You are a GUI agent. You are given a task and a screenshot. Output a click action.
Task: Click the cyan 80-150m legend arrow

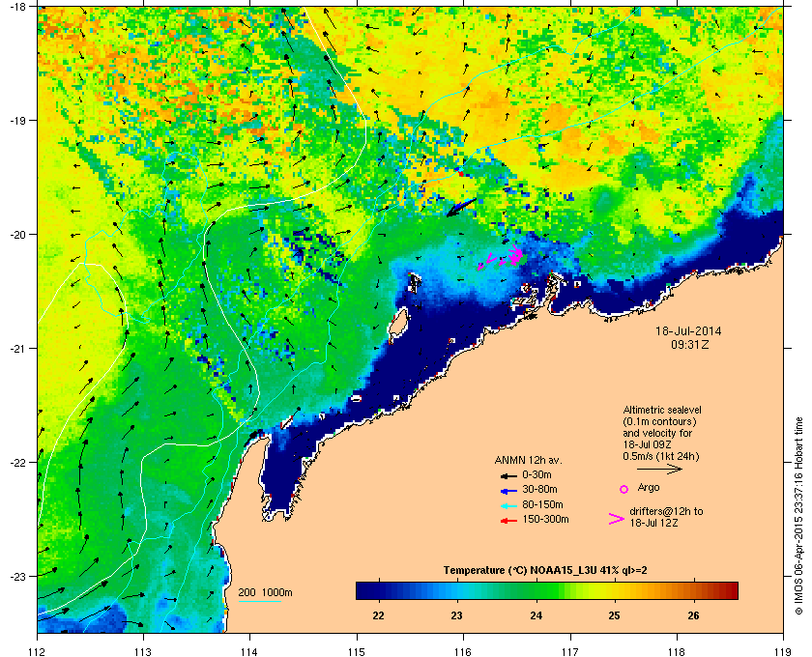coord(508,506)
